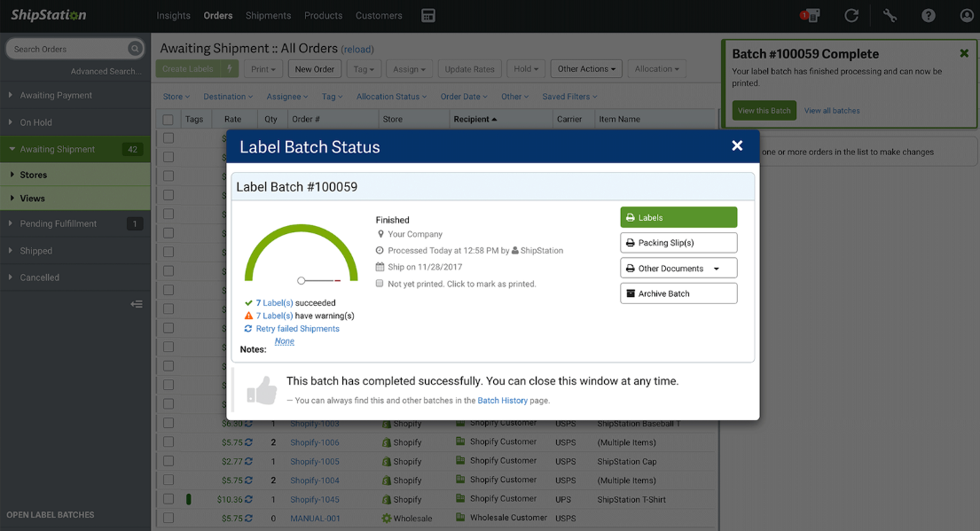Viewport: 980px width, 531px height.
Task: Click the refresh icon in top bar
Action: coord(851,16)
